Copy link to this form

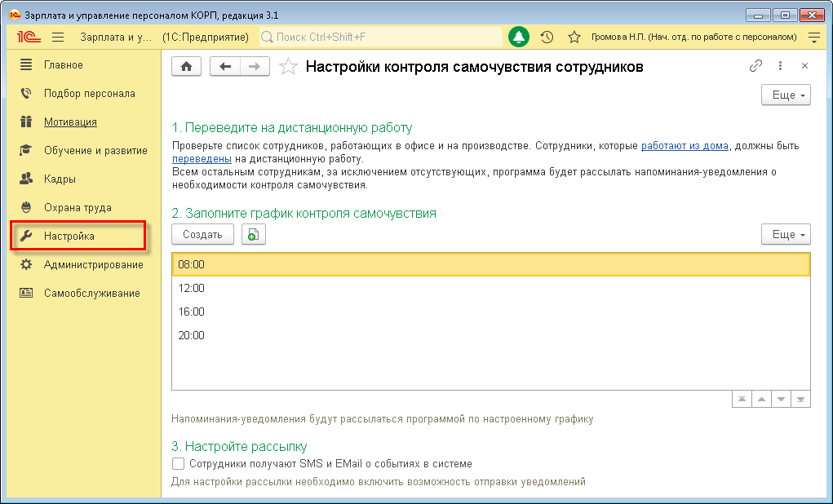[x=755, y=66]
